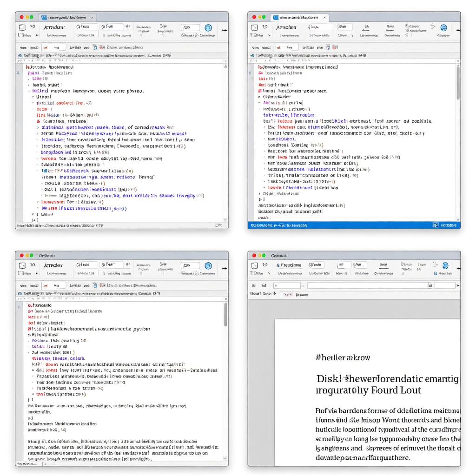
Task: Click the round blue icon in bottom-left window toolbar
Action: click(208, 265)
